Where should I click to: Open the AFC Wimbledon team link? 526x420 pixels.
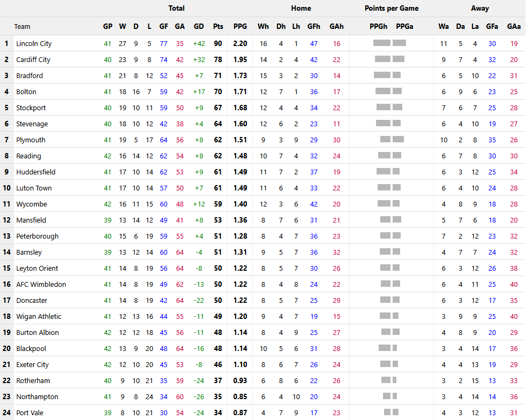tap(41, 284)
